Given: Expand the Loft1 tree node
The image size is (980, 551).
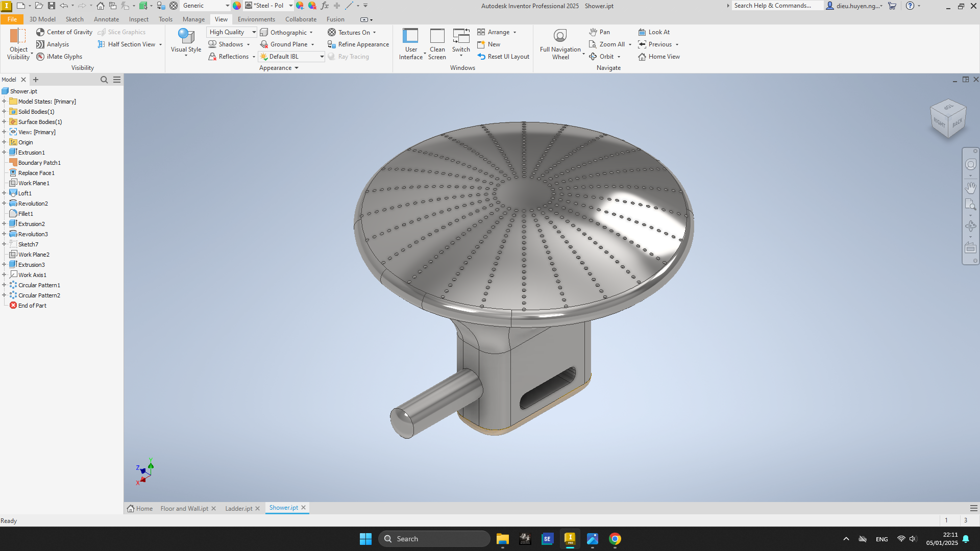Looking at the screenshot, I should pyautogui.click(x=4, y=193).
